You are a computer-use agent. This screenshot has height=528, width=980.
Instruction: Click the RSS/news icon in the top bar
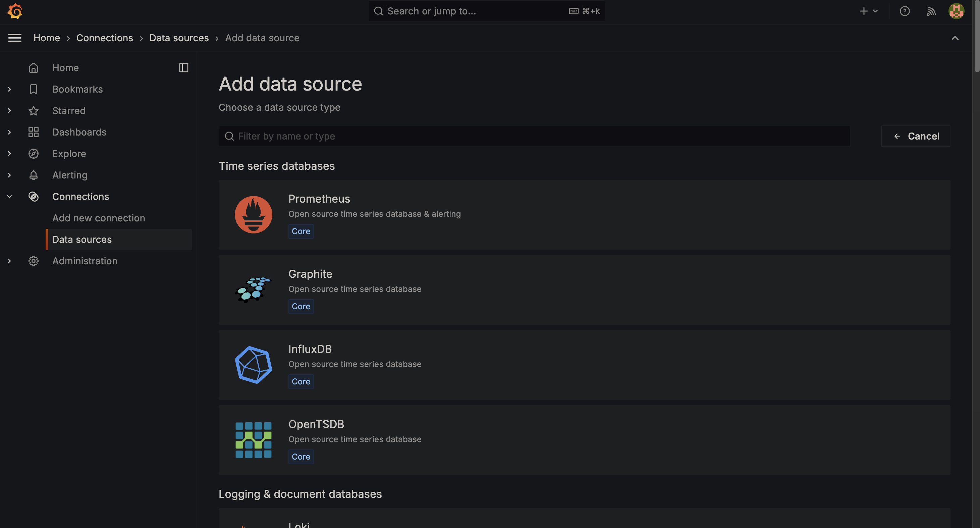pyautogui.click(x=931, y=11)
